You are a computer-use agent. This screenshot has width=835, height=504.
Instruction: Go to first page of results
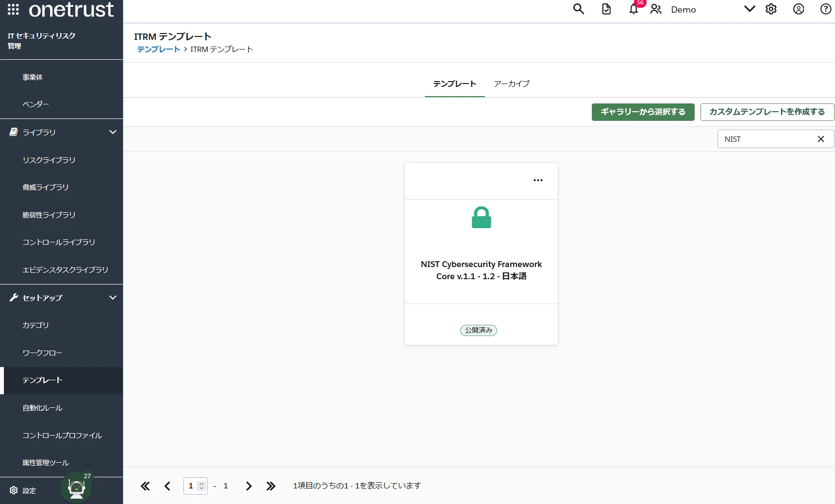click(x=145, y=486)
